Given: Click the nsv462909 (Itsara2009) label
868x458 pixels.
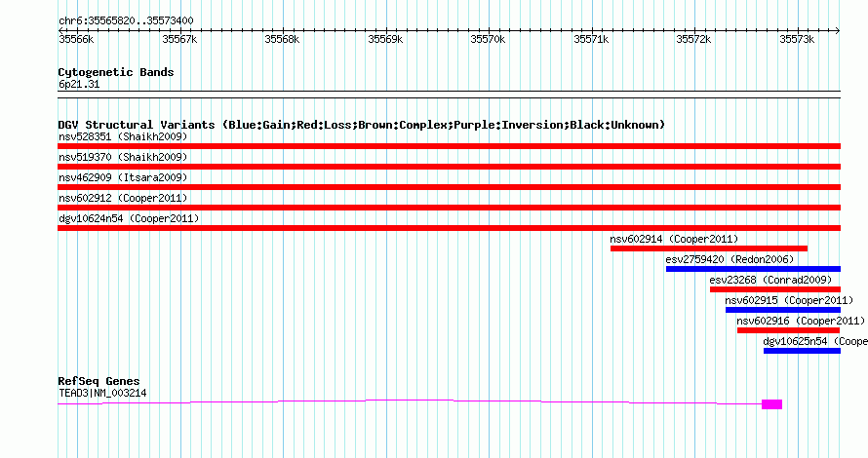Looking at the screenshot, I should 123,177.
